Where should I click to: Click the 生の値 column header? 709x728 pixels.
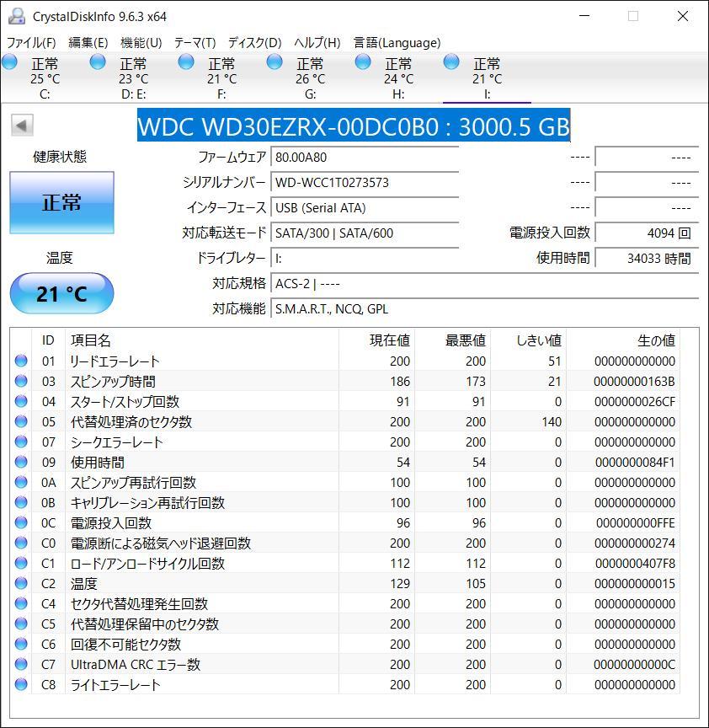(656, 340)
